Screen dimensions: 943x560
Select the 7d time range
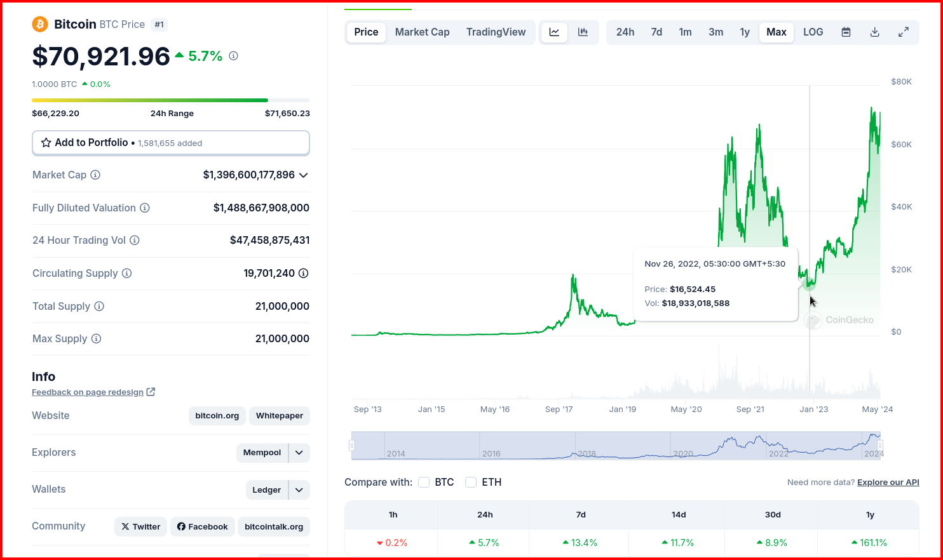(x=656, y=32)
